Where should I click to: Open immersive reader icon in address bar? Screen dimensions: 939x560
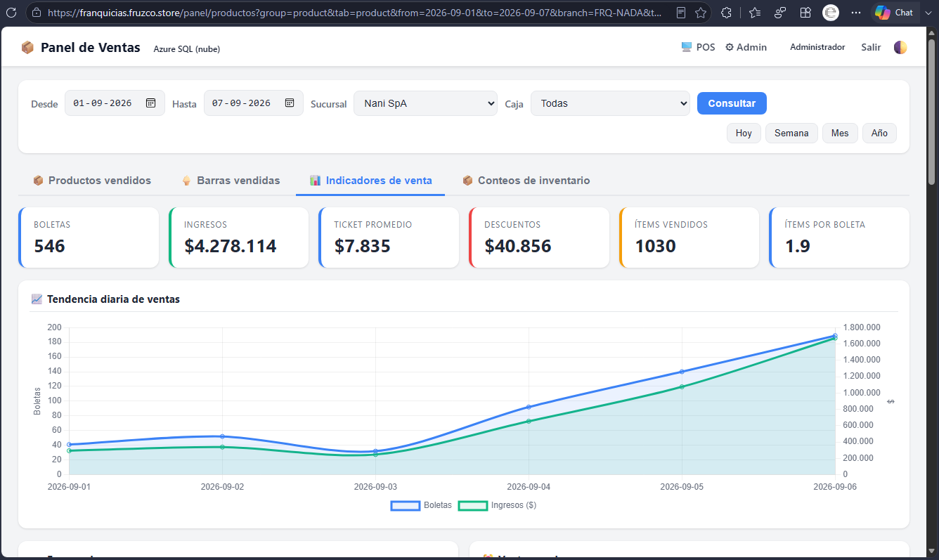[680, 13]
